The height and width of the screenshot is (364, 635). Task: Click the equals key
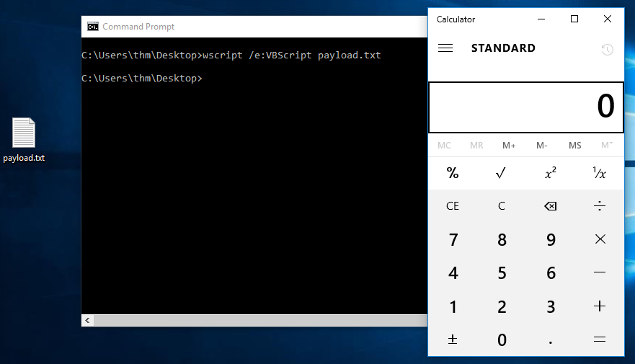(x=600, y=339)
